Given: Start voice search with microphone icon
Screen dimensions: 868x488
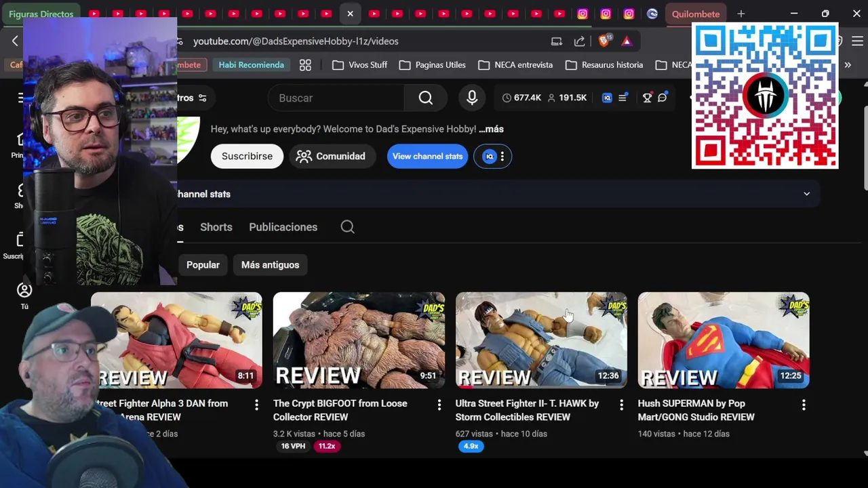Looking at the screenshot, I should pyautogui.click(x=473, y=98).
